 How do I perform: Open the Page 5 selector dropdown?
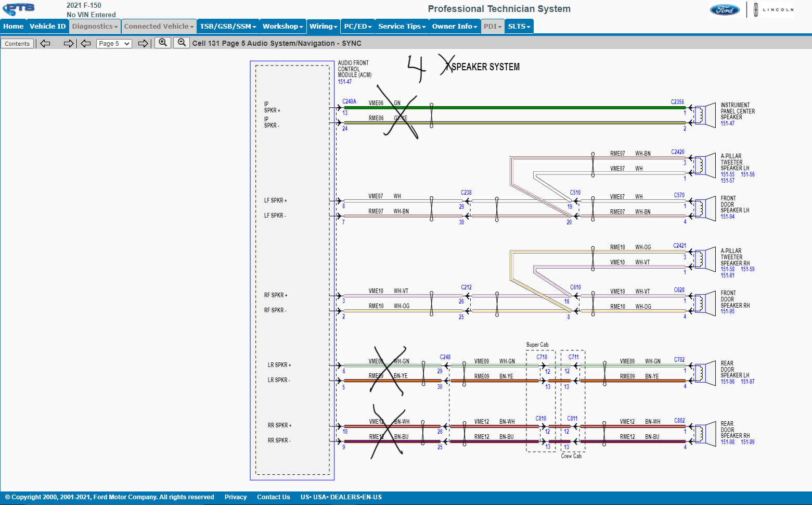pyautogui.click(x=114, y=44)
